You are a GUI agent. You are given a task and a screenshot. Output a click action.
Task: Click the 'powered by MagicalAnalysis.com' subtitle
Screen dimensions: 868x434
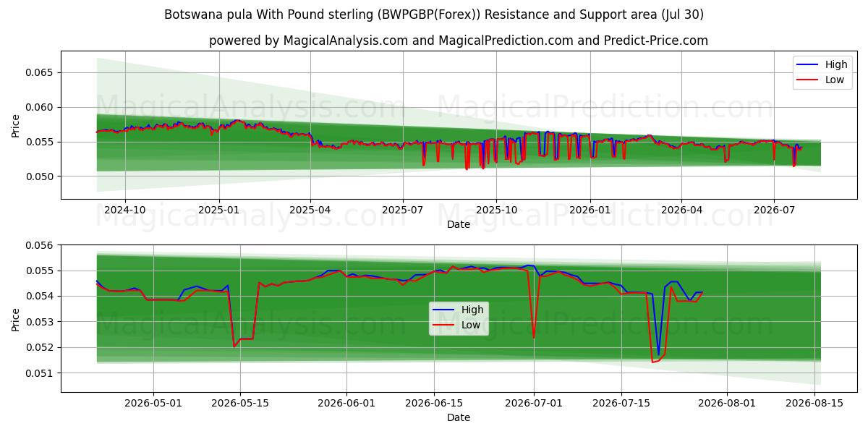pyautogui.click(x=459, y=41)
